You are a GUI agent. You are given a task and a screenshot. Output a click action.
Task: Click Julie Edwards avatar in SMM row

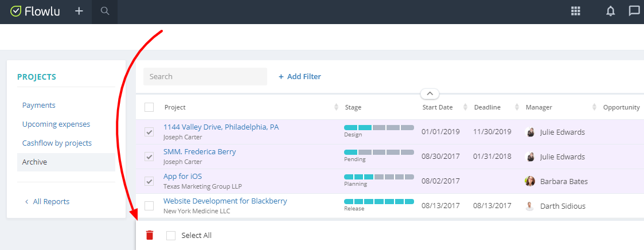(x=530, y=157)
